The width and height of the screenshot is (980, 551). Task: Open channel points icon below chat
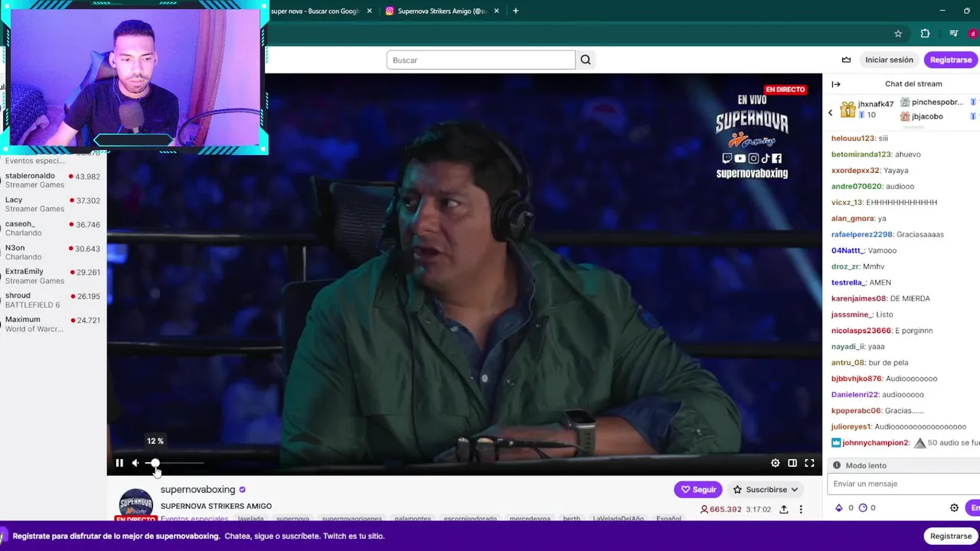(x=863, y=507)
